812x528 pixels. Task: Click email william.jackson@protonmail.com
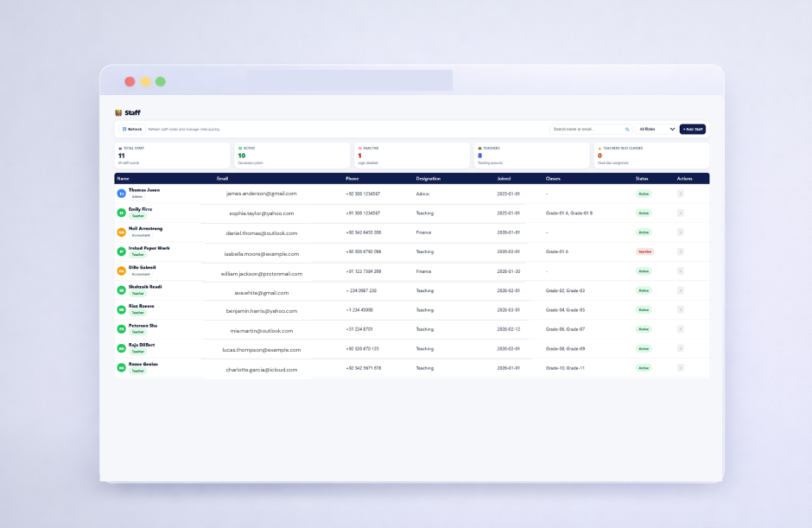point(262,274)
